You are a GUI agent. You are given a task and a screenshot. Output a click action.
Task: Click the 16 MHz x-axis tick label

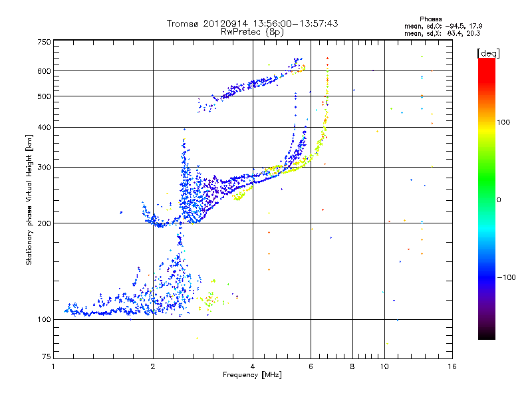452,366
